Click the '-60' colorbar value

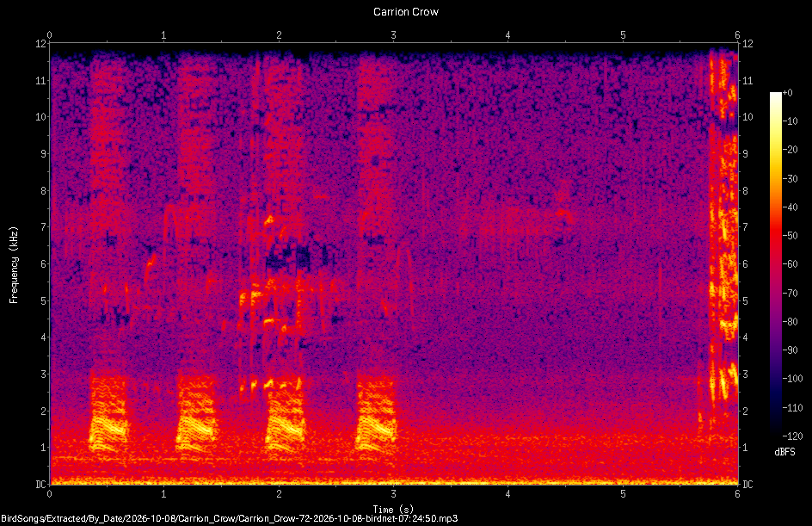(x=790, y=264)
